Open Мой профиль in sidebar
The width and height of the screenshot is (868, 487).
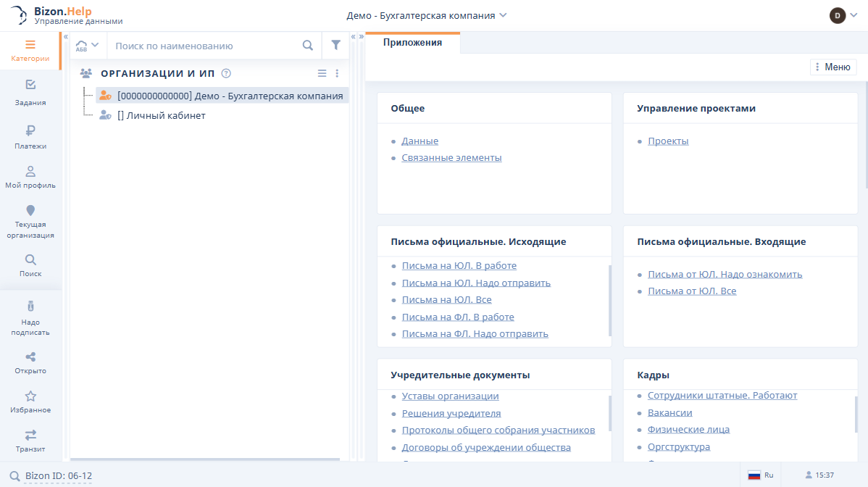click(30, 177)
